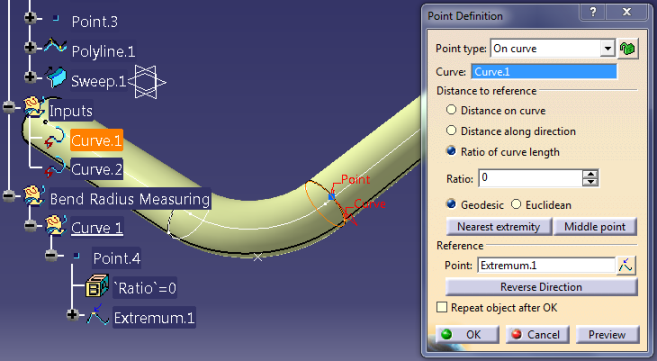Screen dimensions: 657x361
Task: Click the Sweep.1 surface icon in tree
Action: click(x=56, y=77)
